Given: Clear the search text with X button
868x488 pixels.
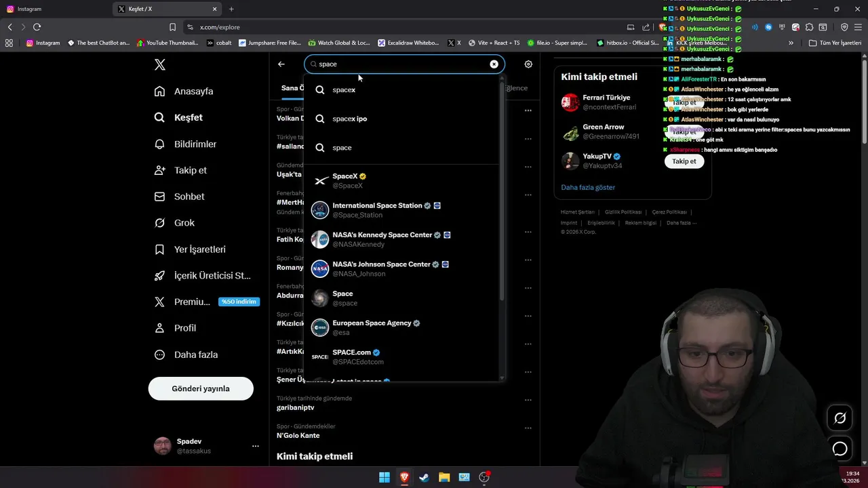Looking at the screenshot, I should (494, 64).
